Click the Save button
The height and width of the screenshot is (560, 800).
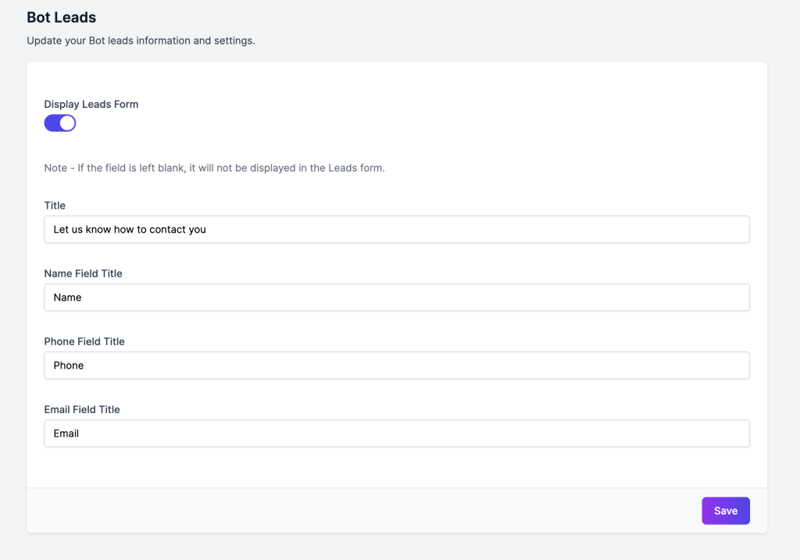tap(725, 510)
